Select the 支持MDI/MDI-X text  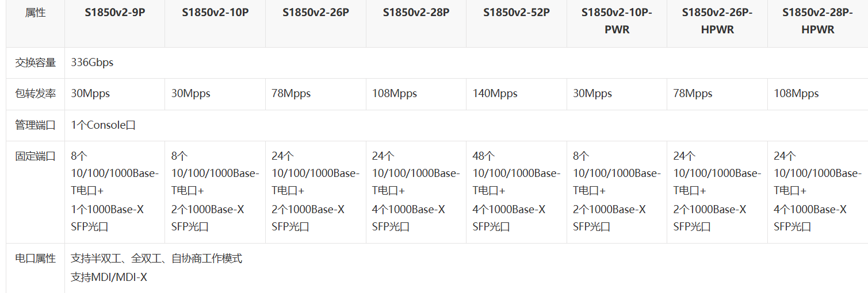click(x=109, y=277)
